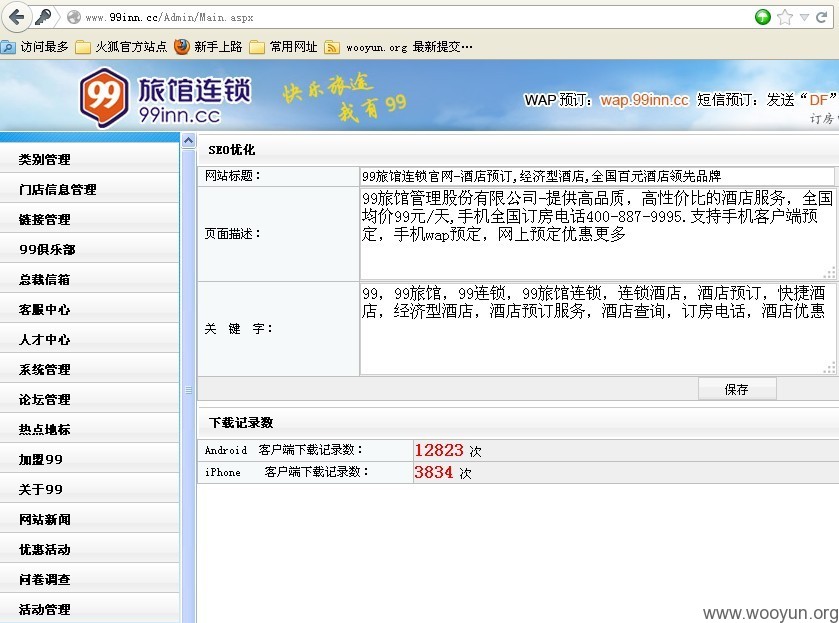Focus the 页面描述 text area
Image resolution: width=839 pixels, height=623 pixels.
597,233
